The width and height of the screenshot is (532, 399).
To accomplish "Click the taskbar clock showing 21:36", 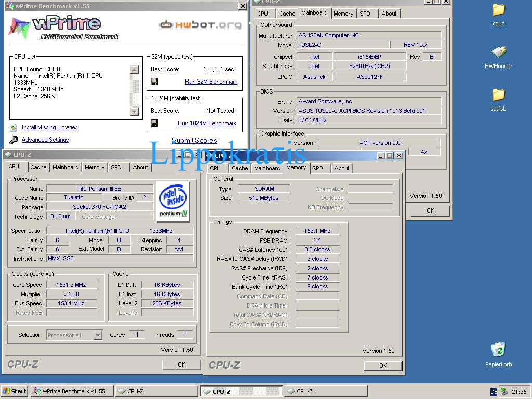I will [519, 392].
